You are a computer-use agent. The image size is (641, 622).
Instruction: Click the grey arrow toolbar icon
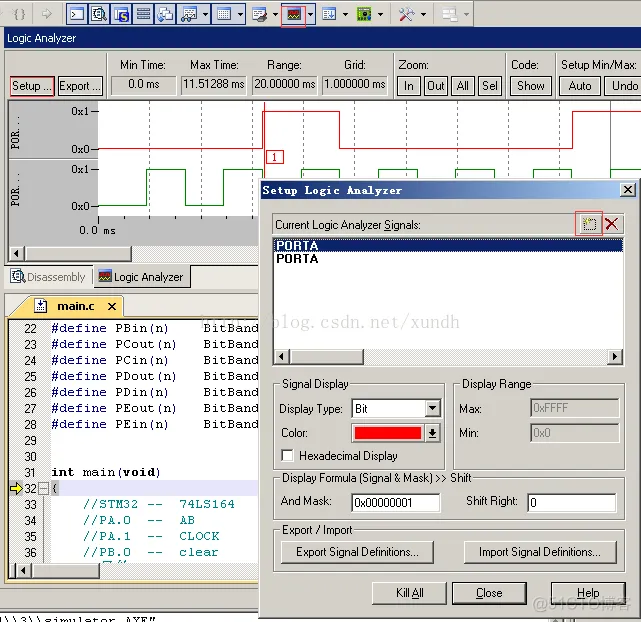47,14
